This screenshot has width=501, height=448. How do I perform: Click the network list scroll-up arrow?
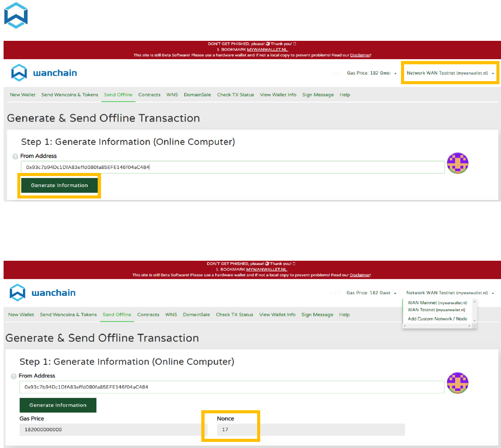(474, 302)
